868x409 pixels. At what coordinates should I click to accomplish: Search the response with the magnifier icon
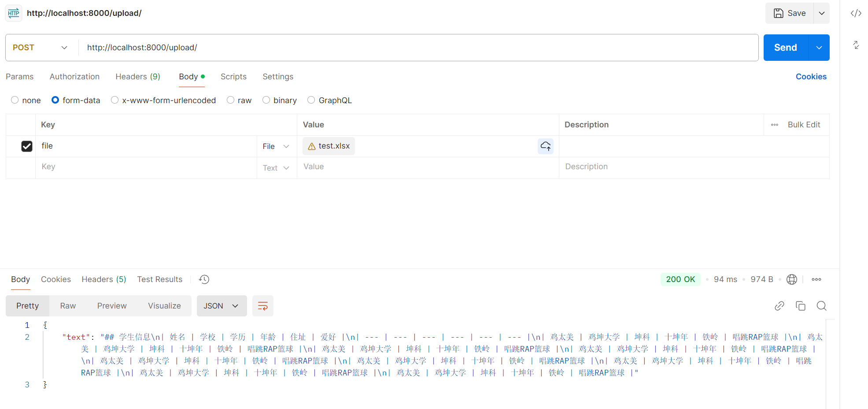[822, 306]
